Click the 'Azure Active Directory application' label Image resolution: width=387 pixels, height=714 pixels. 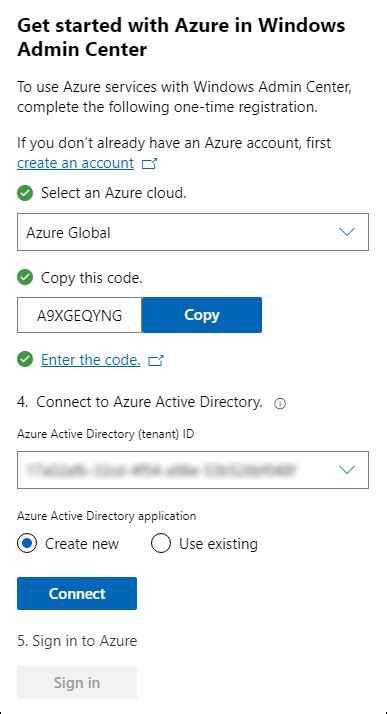[x=107, y=516]
